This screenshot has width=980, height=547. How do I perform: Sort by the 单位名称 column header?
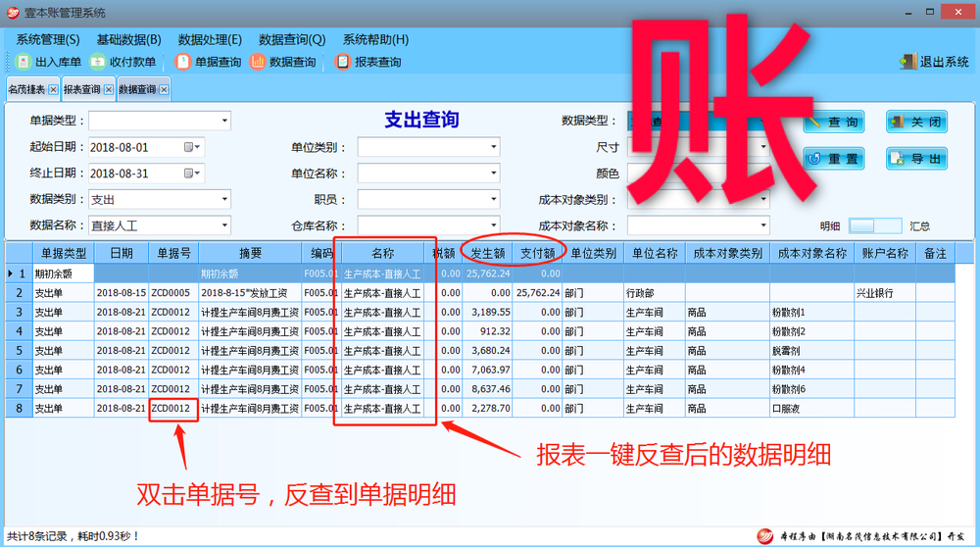tap(655, 253)
